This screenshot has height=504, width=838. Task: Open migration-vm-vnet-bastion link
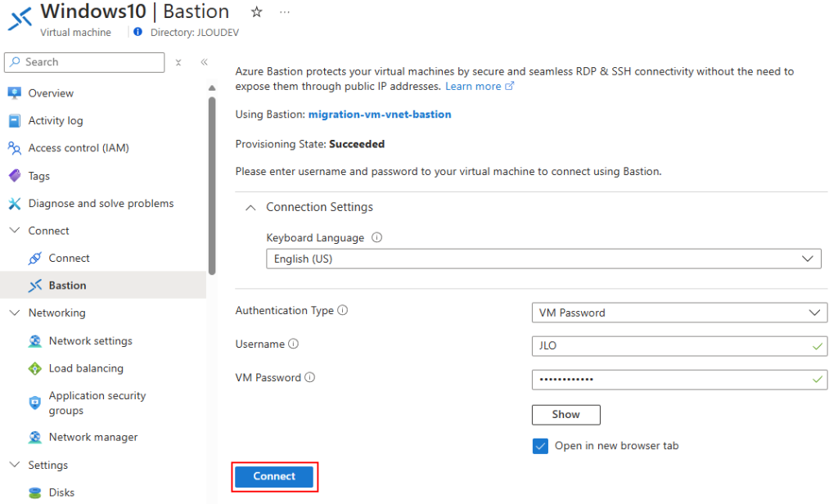(380, 115)
